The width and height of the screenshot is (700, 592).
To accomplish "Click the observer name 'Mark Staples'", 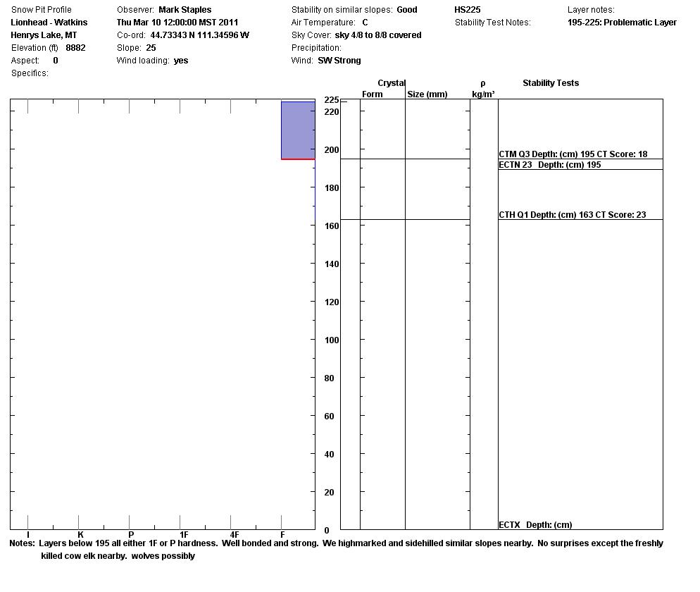I will [x=185, y=10].
